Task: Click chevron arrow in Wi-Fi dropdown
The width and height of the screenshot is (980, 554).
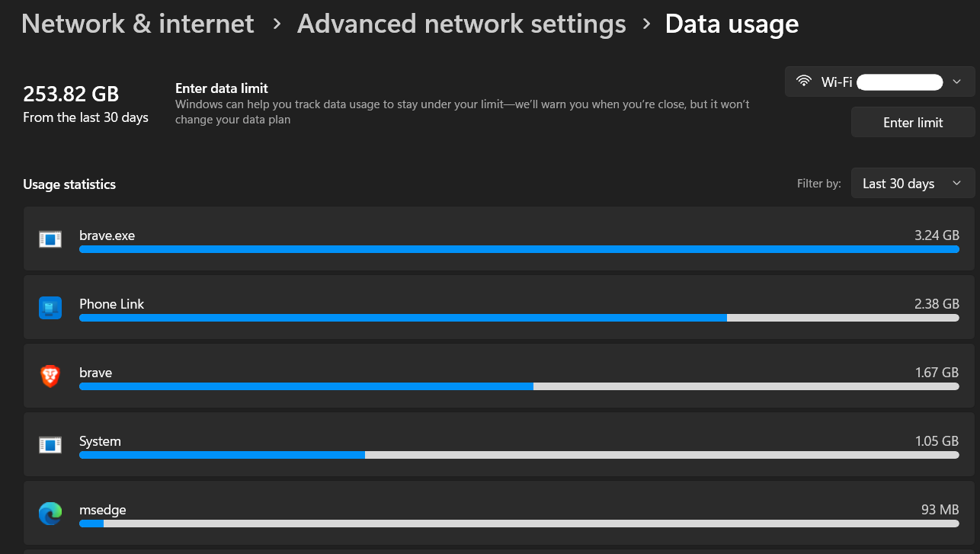Action: click(957, 82)
